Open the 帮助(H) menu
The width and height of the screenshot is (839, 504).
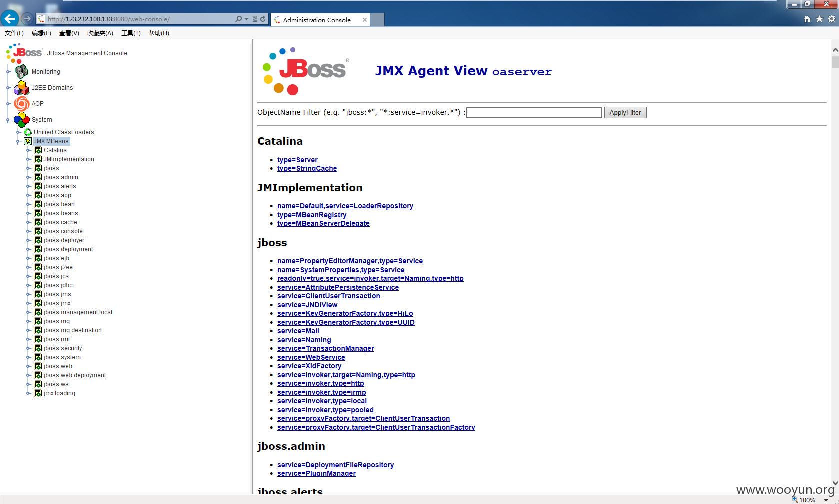(159, 33)
